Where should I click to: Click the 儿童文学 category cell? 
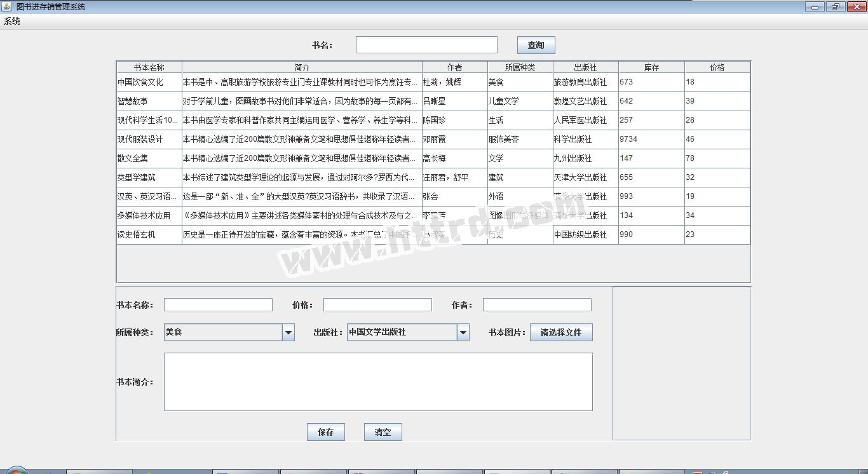point(520,101)
